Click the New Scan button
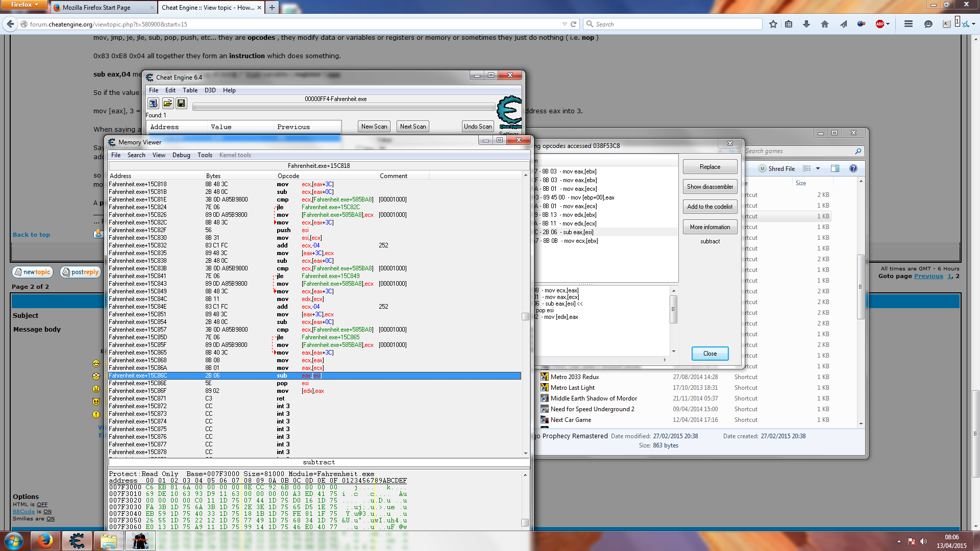The width and height of the screenshot is (980, 551). click(374, 127)
